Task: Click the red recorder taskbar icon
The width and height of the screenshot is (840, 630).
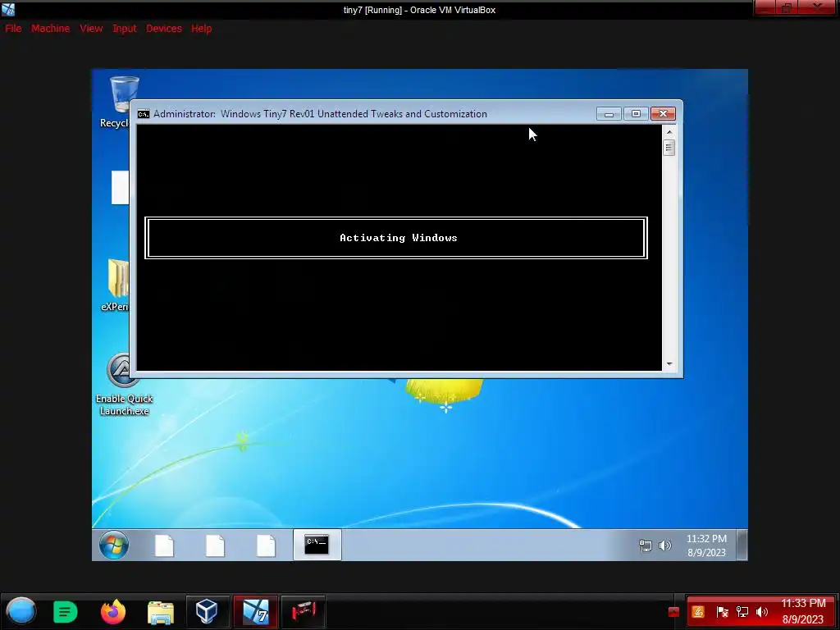Action: pyautogui.click(x=304, y=611)
